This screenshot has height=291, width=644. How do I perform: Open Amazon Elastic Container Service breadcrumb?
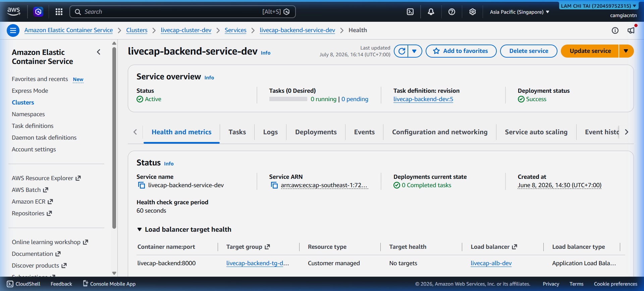point(68,30)
